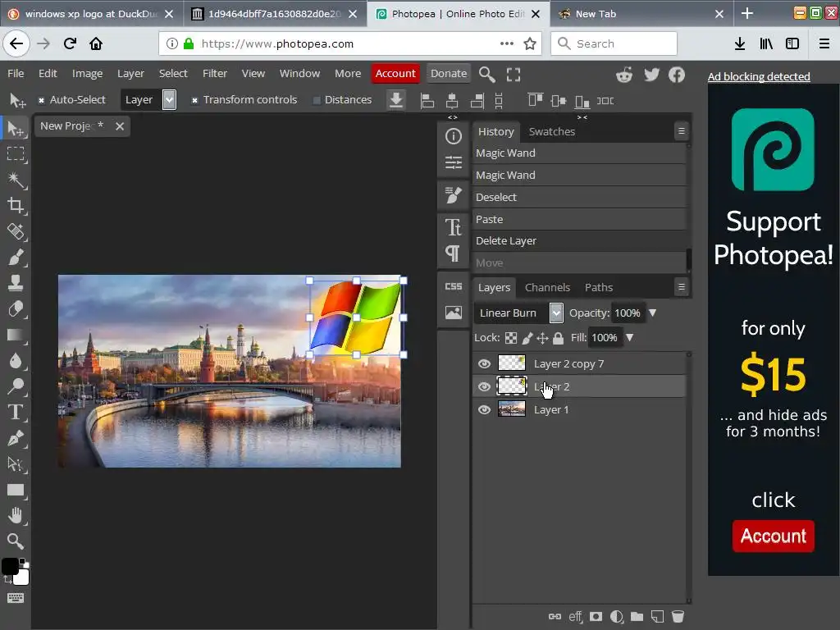Enable the Distances checkbox
The width and height of the screenshot is (840, 630).
pyautogui.click(x=317, y=100)
